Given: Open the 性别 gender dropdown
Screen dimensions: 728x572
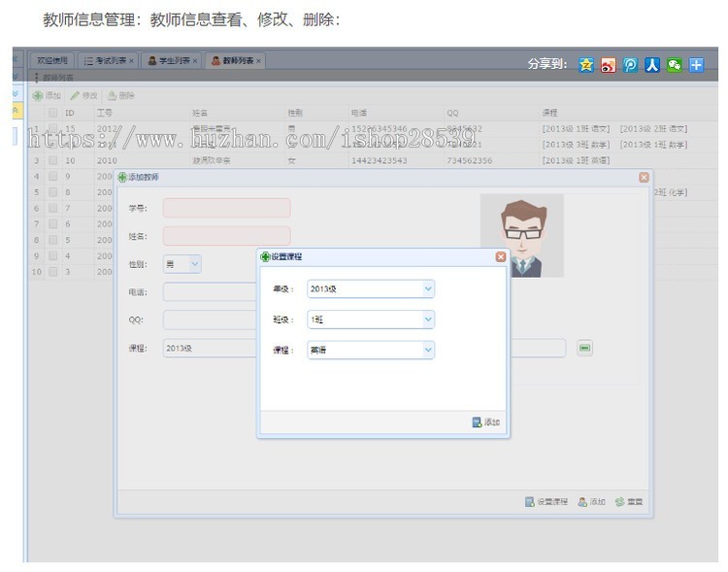Looking at the screenshot, I should pos(195,264).
